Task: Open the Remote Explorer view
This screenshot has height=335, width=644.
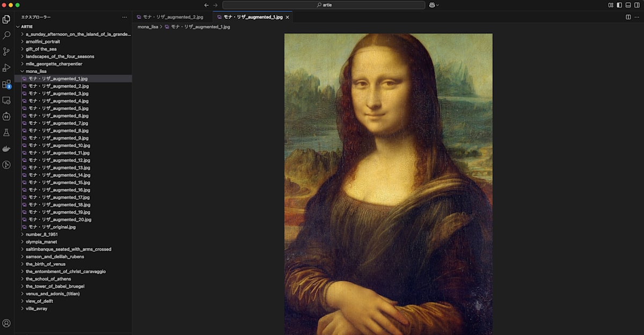Action: click(x=6, y=100)
